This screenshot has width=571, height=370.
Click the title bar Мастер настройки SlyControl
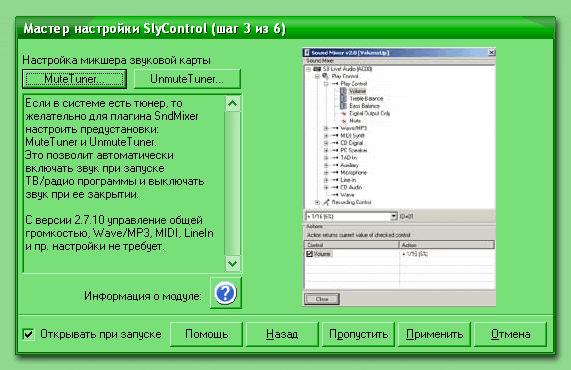(285, 29)
